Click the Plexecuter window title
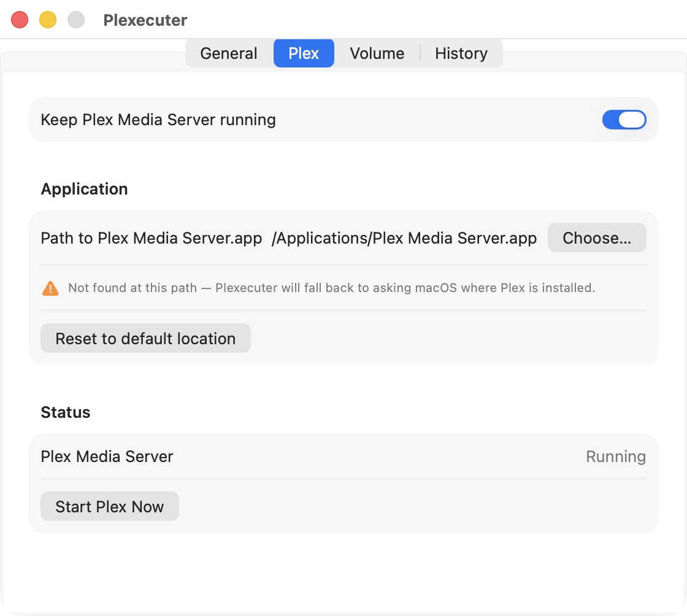The width and height of the screenshot is (687, 616). click(145, 20)
